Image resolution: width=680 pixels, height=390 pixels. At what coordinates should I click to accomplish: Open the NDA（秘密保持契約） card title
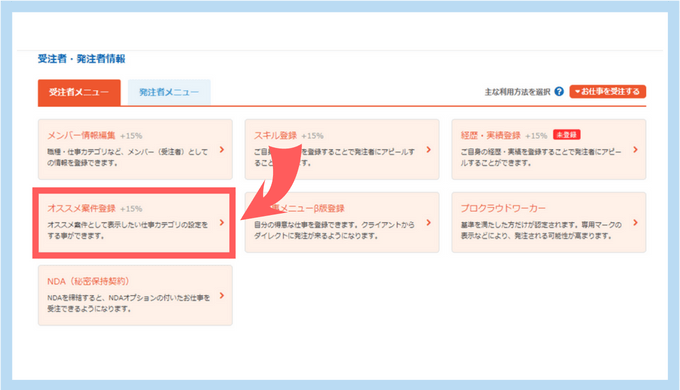(88, 281)
